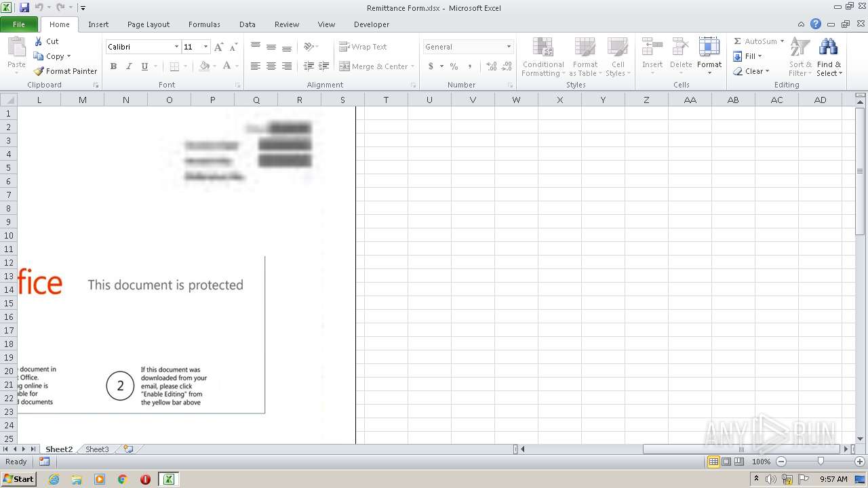Select the Sheet3 worksheet tab
The height and width of the screenshot is (488, 868).
tap(97, 449)
